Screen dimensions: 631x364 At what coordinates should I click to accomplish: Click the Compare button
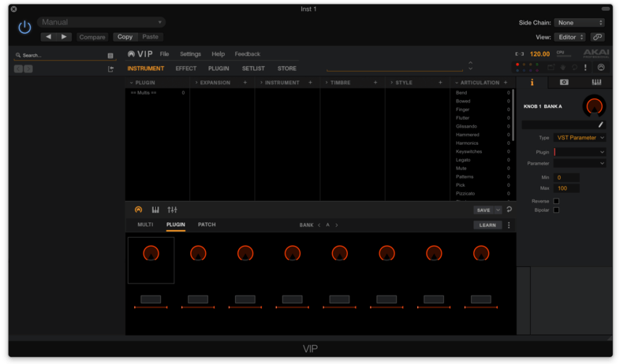click(x=92, y=37)
